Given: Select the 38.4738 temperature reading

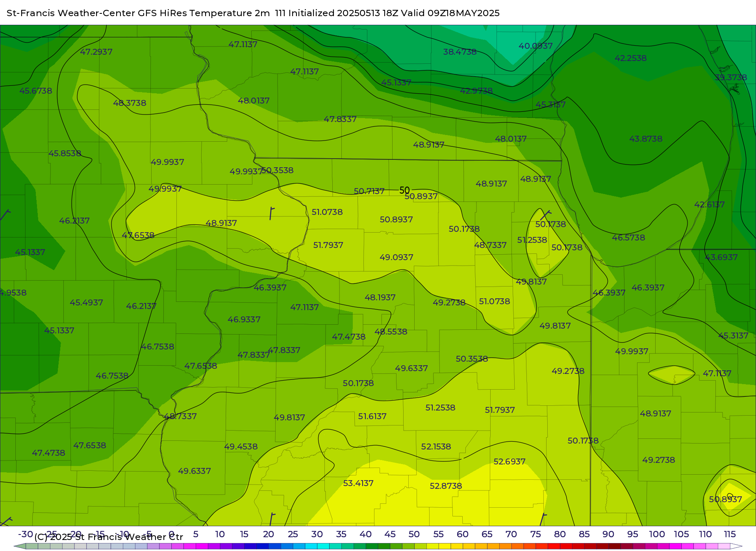Looking at the screenshot, I should (460, 52).
